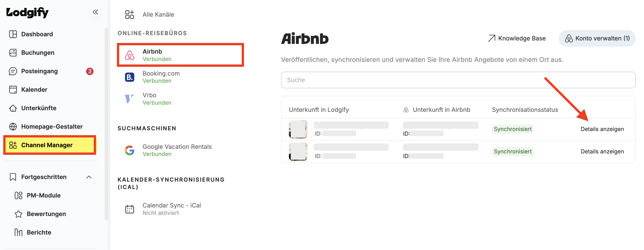Select the Alle Kanäle grid icon
644x250 pixels.
129,15
